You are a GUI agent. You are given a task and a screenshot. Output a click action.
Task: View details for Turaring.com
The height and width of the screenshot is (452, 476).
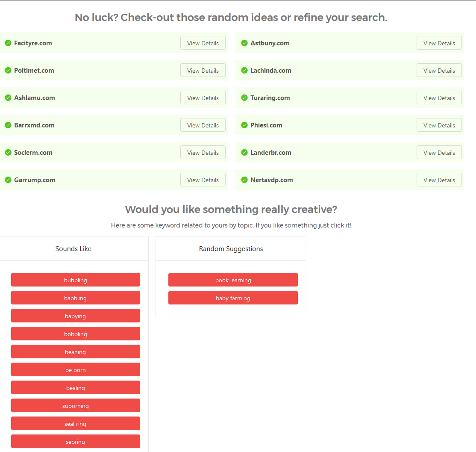click(x=439, y=97)
